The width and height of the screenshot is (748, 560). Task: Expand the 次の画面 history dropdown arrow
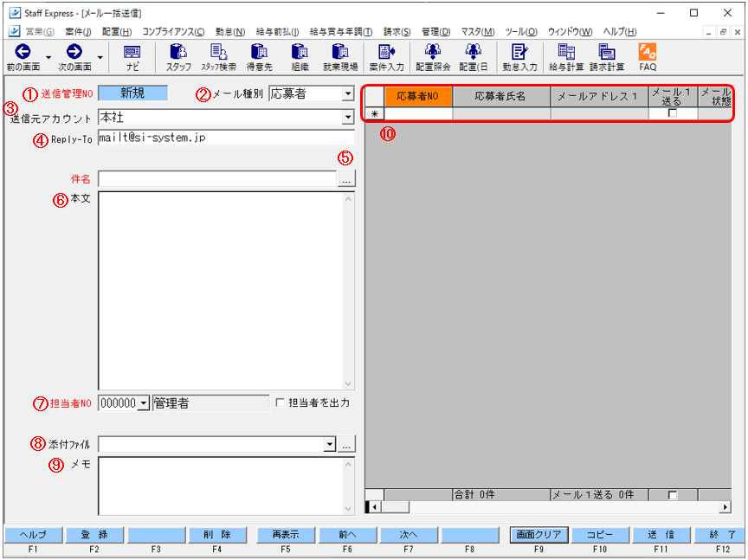(100, 58)
